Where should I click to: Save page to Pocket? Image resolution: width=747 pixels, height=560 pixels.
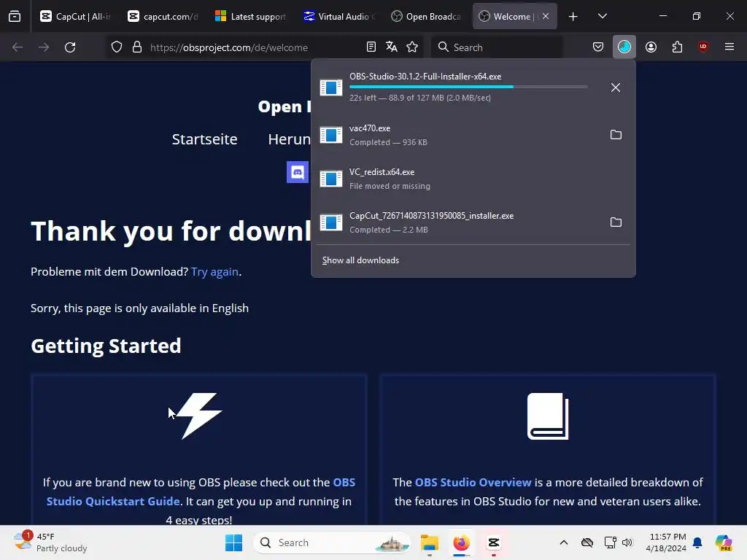tap(598, 47)
